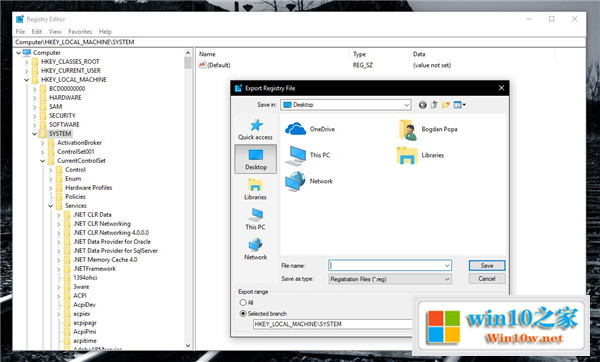
Task: Open the View Menu icon in Export dialog
Action: (x=459, y=105)
